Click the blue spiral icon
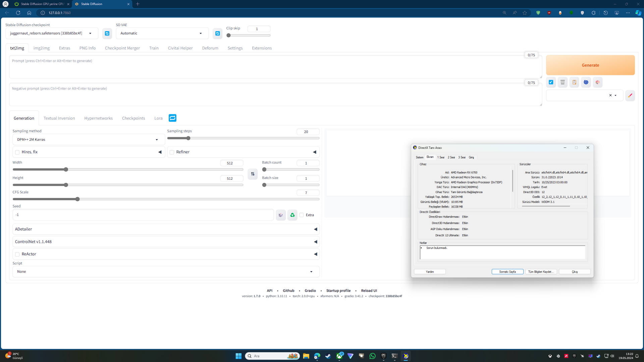This screenshot has width=644, height=362. click(586, 82)
